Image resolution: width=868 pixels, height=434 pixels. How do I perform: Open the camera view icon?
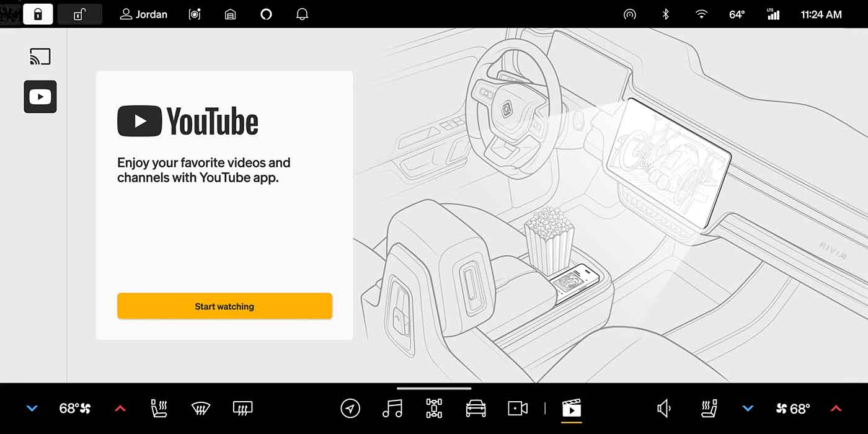(518, 409)
